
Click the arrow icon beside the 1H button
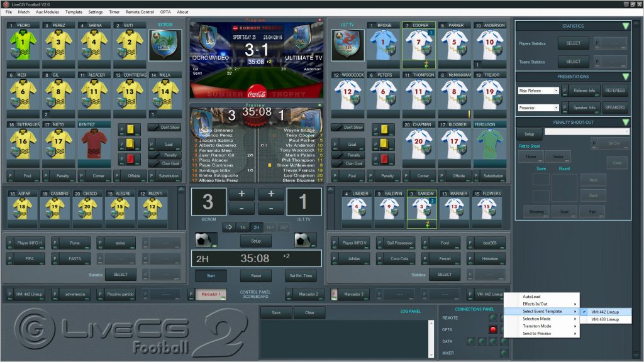(x=229, y=227)
